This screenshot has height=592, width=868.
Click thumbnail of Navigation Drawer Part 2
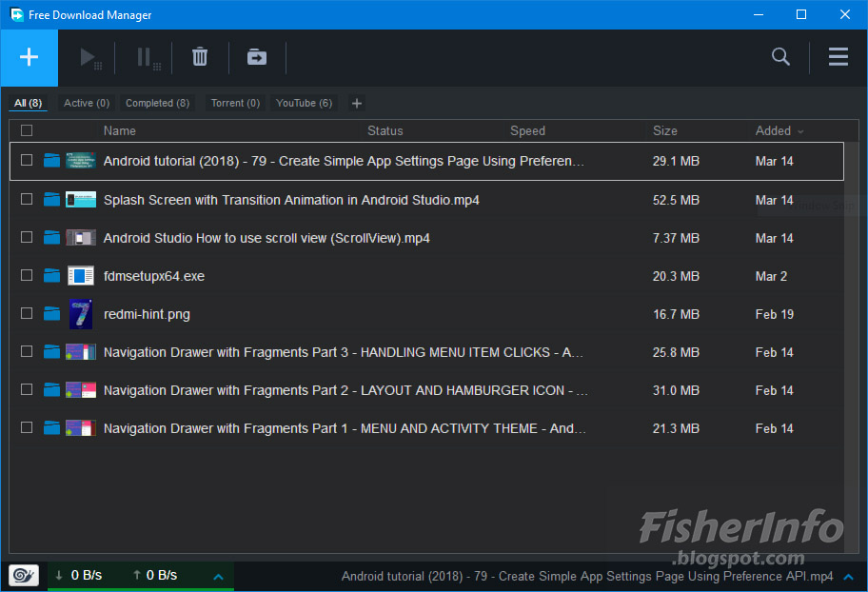[81, 390]
